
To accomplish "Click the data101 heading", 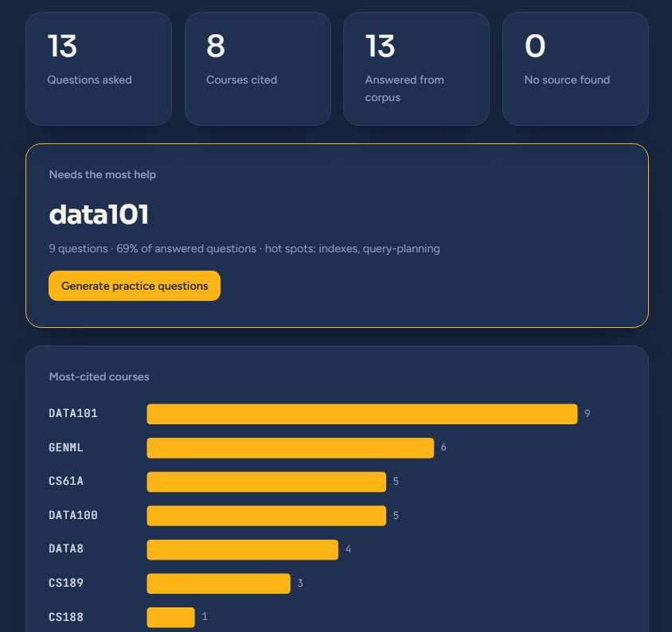I will click(99, 214).
